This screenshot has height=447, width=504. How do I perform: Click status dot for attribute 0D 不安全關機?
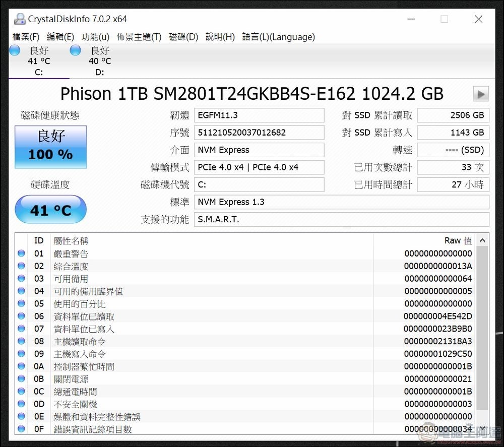(x=22, y=404)
